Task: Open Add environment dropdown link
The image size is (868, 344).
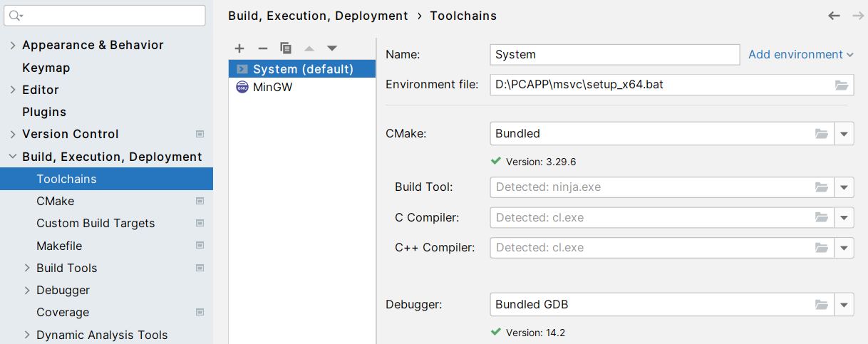Action: 800,55
